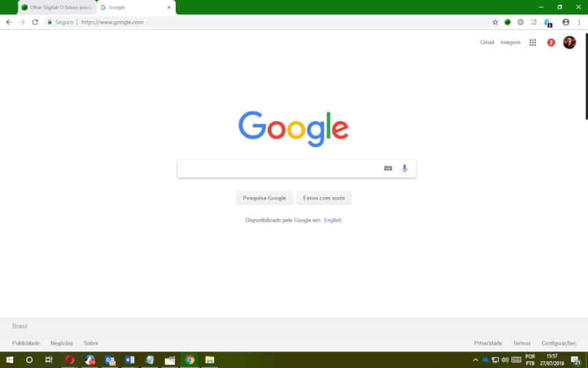This screenshot has height=368, width=588.
Task: Open the taskbar clock and date
Action: click(x=552, y=360)
